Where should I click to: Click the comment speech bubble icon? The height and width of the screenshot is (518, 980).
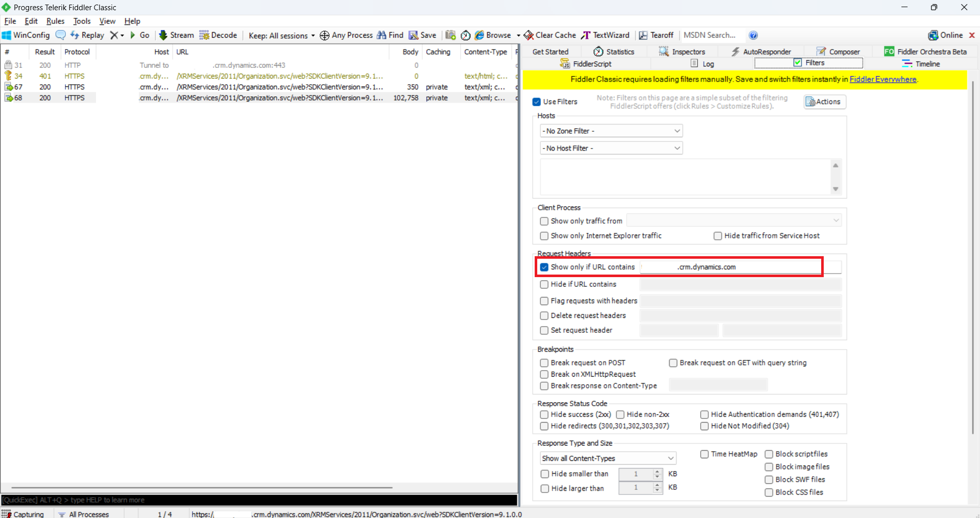point(60,35)
